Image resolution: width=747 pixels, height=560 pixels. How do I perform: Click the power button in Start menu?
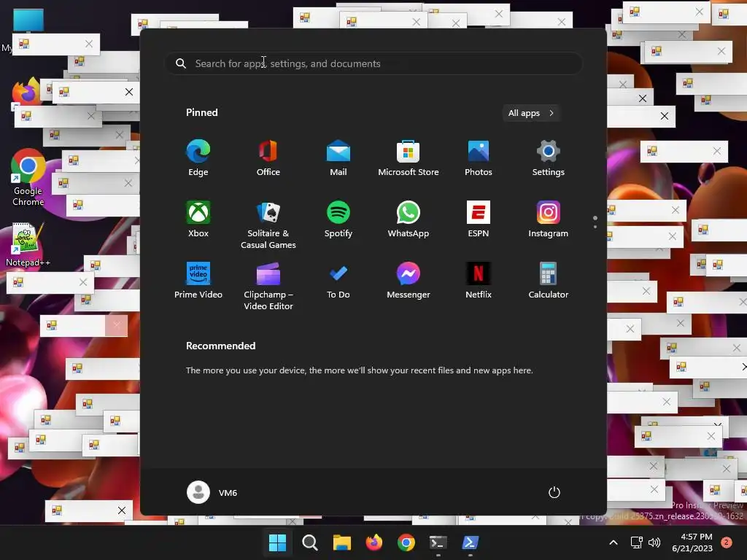(x=554, y=492)
